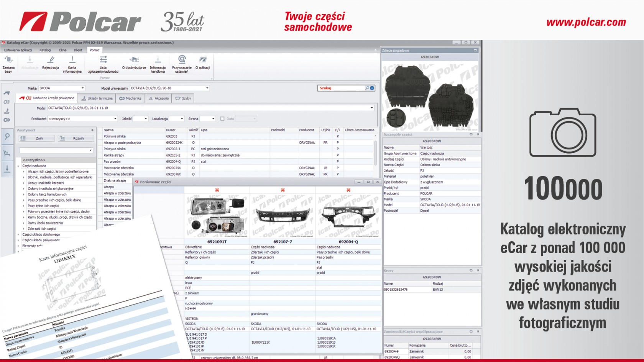
Task: Open Karta informacyjna from the ribbon
Action: point(72,60)
